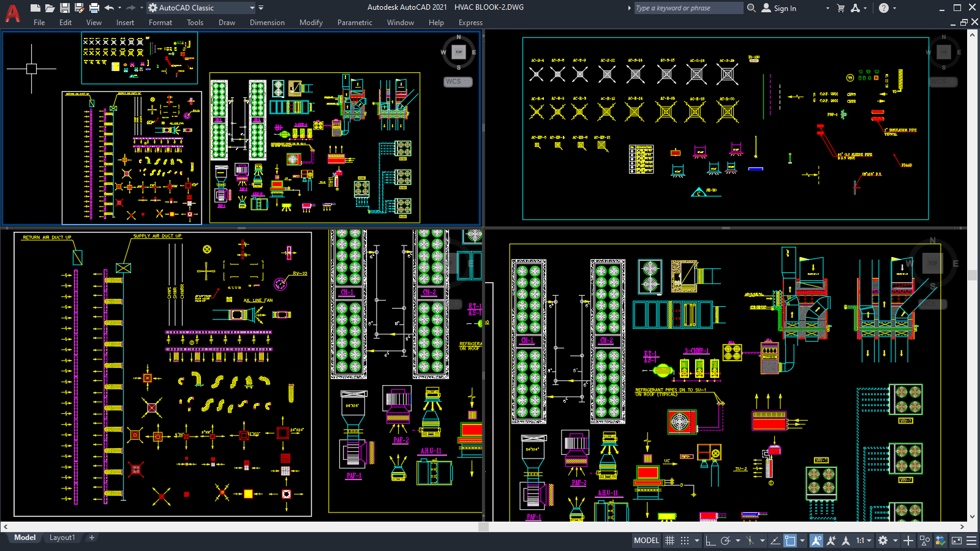Open the AutoCAD Classic workspace dropdown
This screenshot has width=980, height=551.
[252, 8]
